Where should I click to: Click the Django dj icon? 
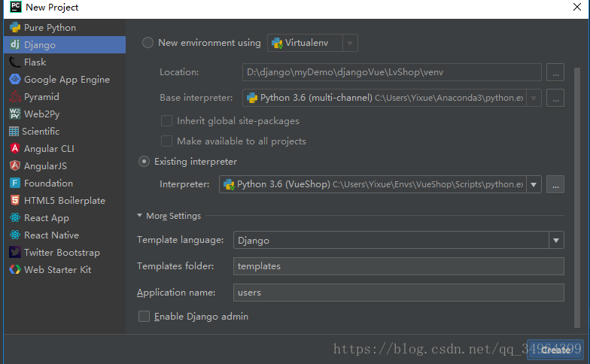coord(15,45)
